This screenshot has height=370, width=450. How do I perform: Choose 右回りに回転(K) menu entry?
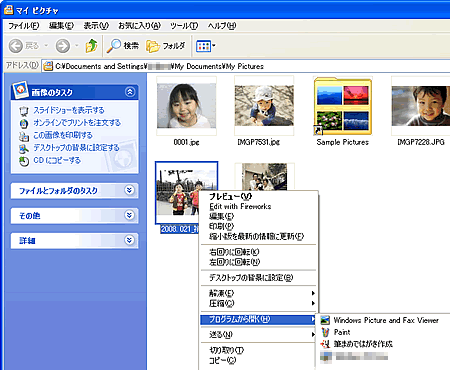tap(258, 252)
